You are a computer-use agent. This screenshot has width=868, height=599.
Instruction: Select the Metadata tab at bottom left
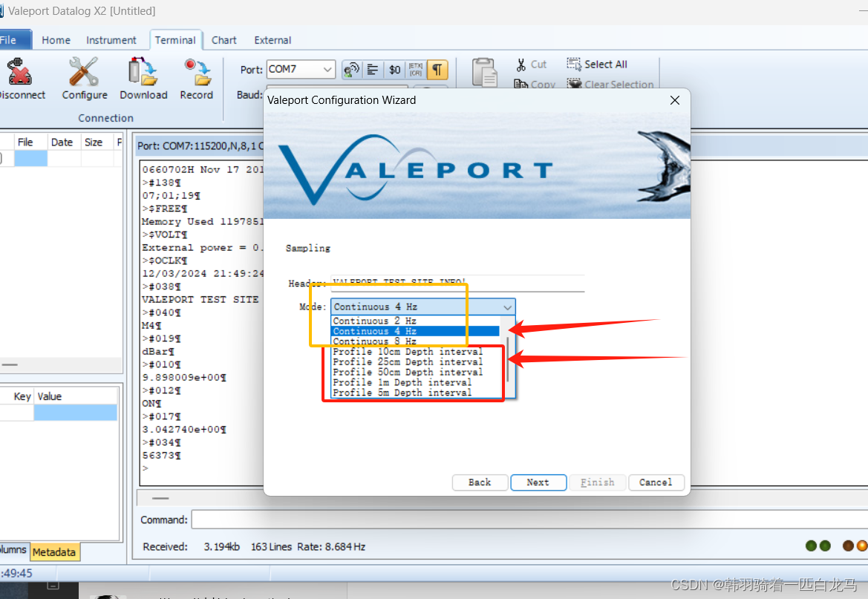pyautogui.click(x=54, y=552)
